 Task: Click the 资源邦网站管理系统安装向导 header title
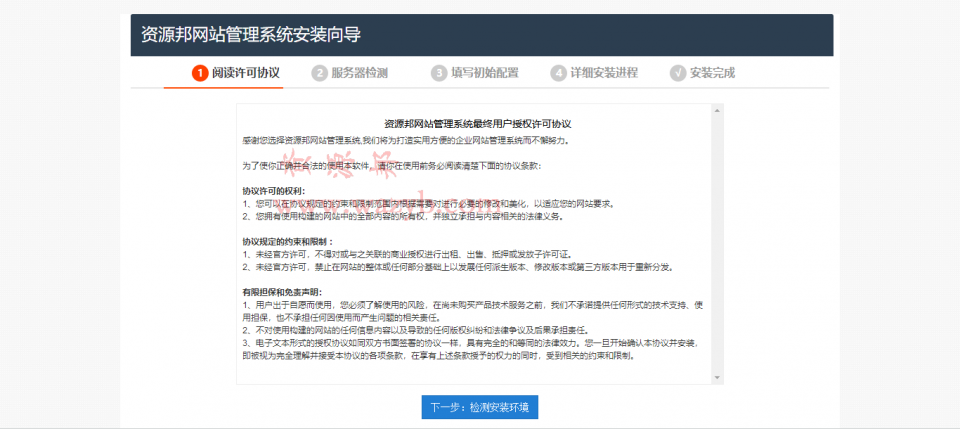click(251, 35)
